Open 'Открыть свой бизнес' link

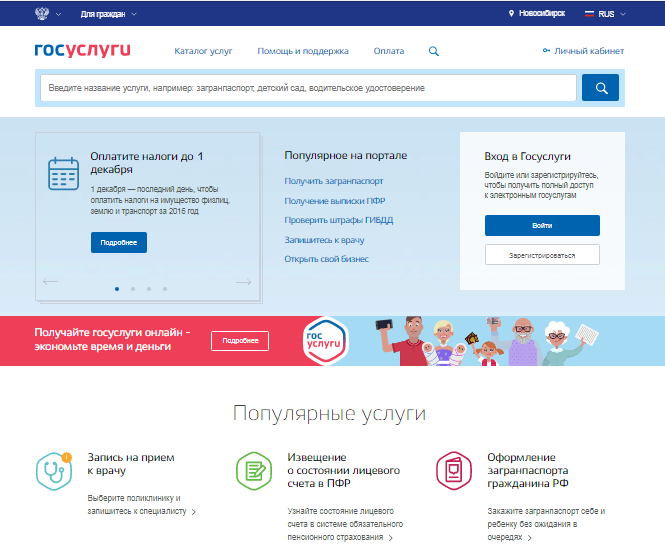(x=327, y=259)
